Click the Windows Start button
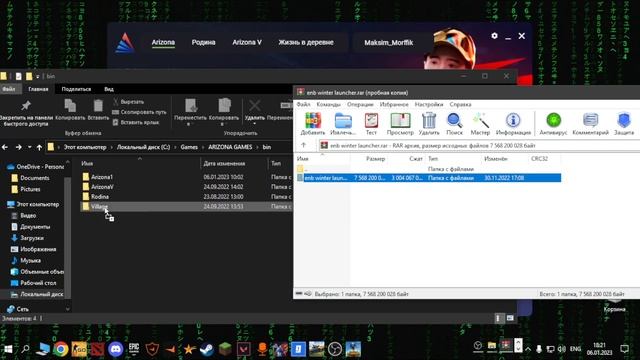Viewport: 640px width, 360px height. click(8, 349)
